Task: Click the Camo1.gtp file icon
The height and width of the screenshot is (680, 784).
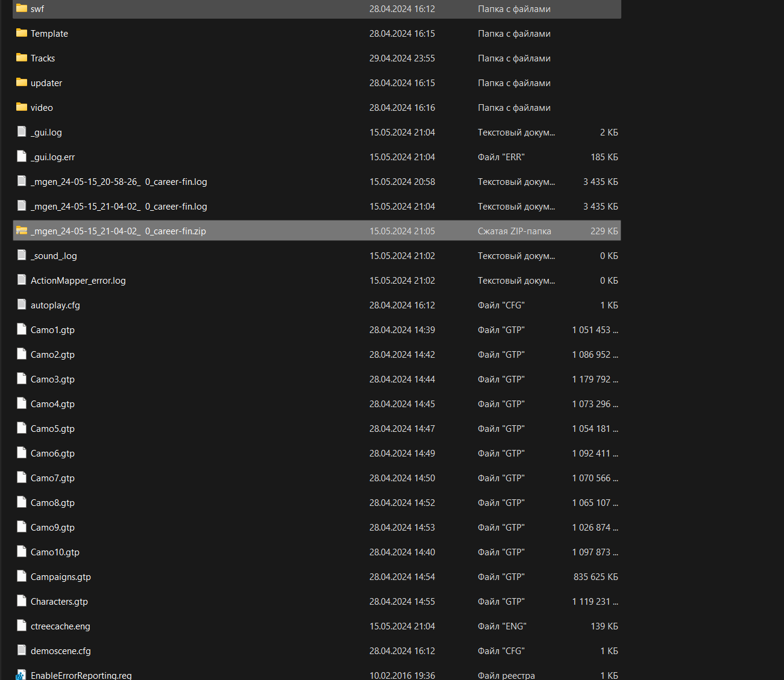Action: click(x=22, y=329)
